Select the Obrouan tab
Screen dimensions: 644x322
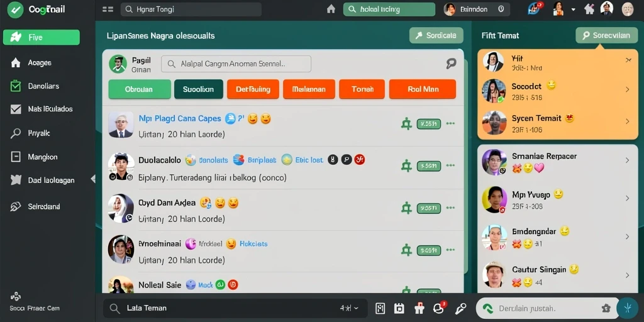(139, 89)
